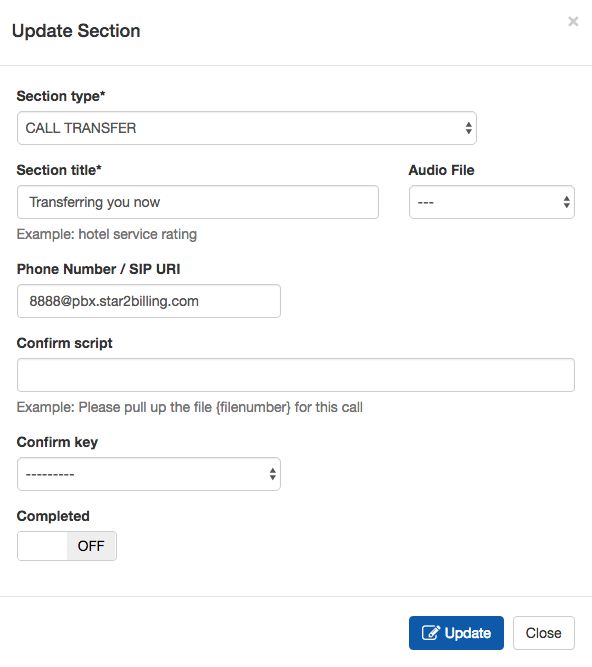Click the Completed label text
This screenshot has height=667, width=592.
click(53, 516)
